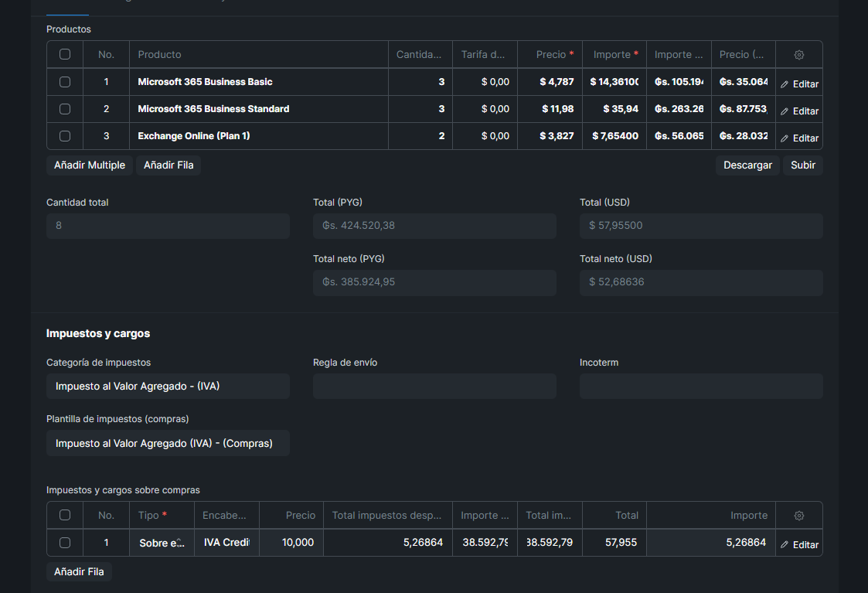Click the quantity cell for Microsoft 365 Business Basic
Image resolution: width=868 pixels, height=593 pixels.
pos(420,82)
